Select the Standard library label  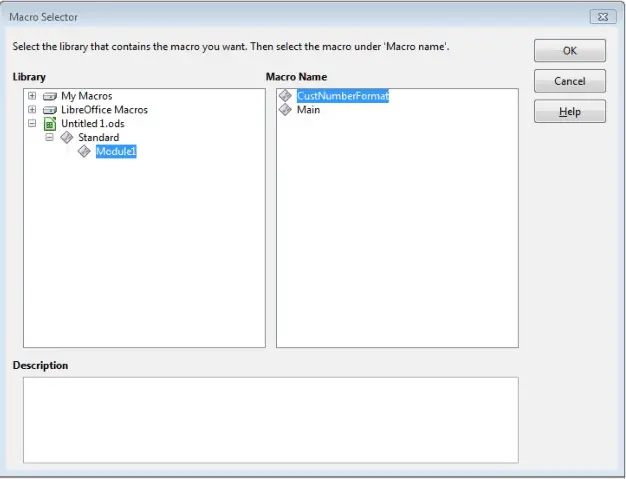(98, 138)
